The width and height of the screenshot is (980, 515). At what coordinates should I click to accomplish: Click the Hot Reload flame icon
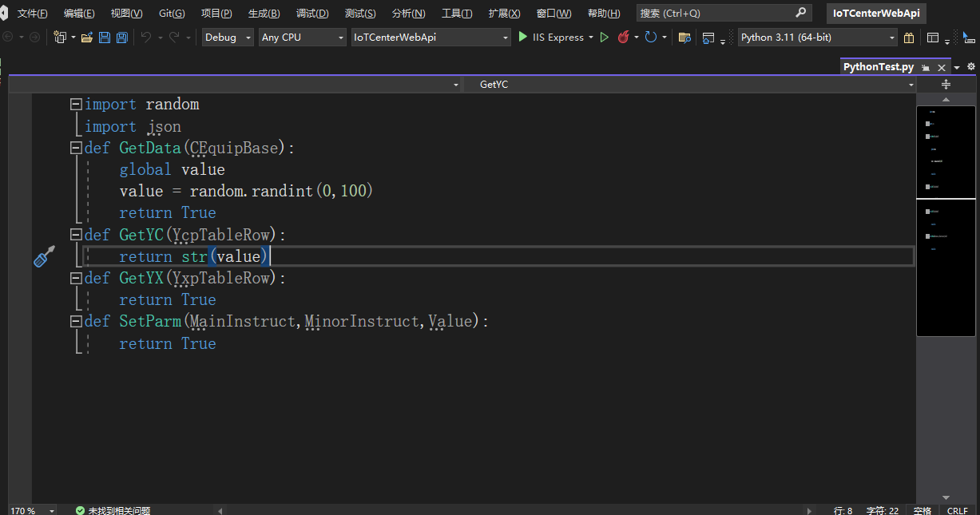(x=624, y=38)
